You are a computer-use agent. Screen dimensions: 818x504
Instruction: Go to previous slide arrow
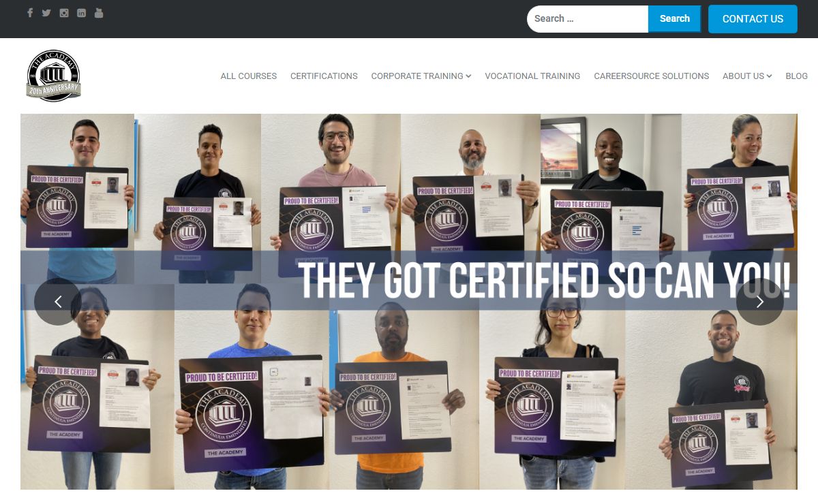pyautogui.click(x=58, y=302)
